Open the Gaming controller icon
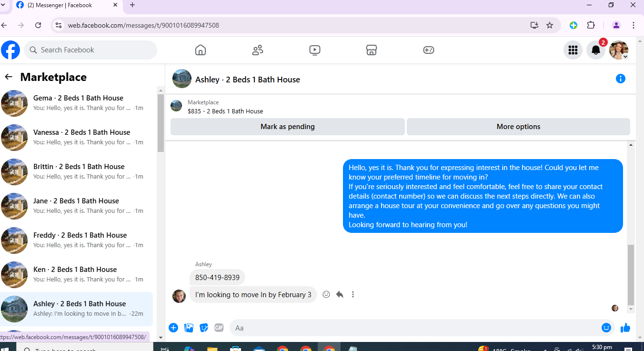 pos(429,50)
